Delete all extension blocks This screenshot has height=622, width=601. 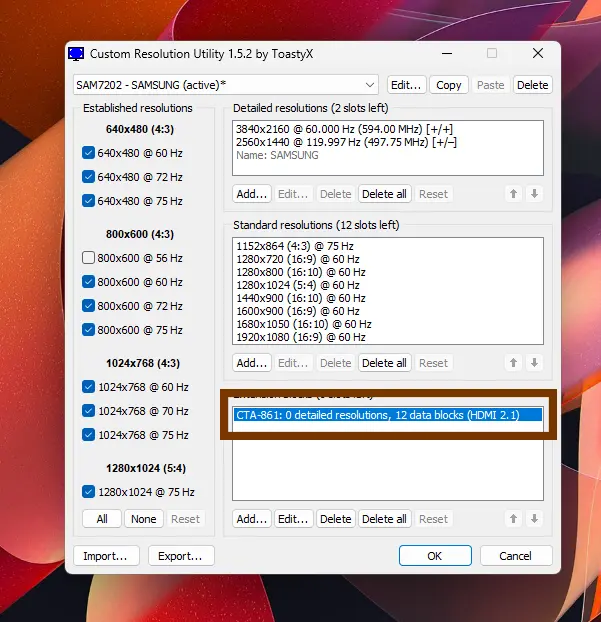tap(384, 519)
